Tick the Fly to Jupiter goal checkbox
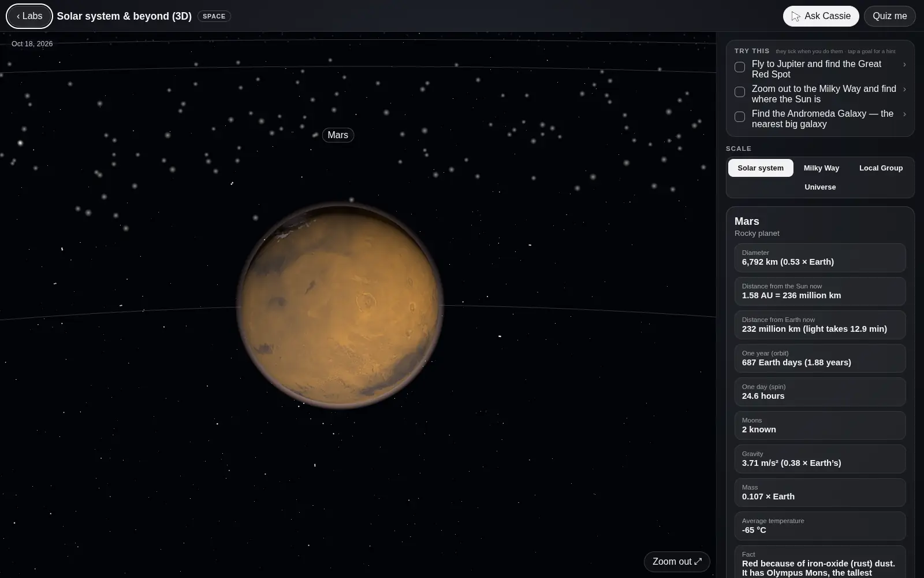924x578 pixels. pyautogui.click(x=740, y=67)
